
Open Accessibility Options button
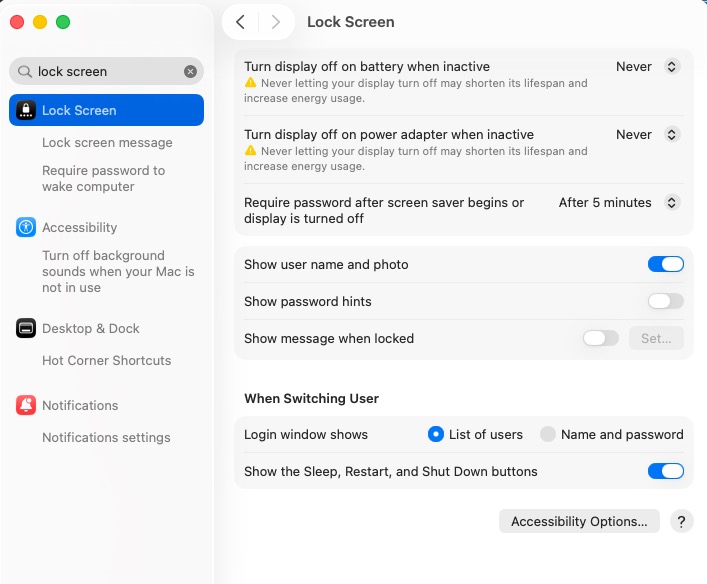579,521
